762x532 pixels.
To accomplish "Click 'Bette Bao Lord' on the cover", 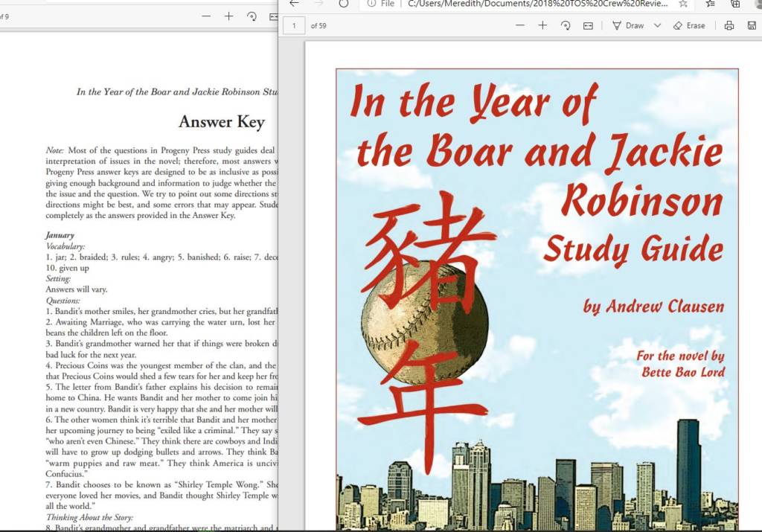I will point(683,372).
